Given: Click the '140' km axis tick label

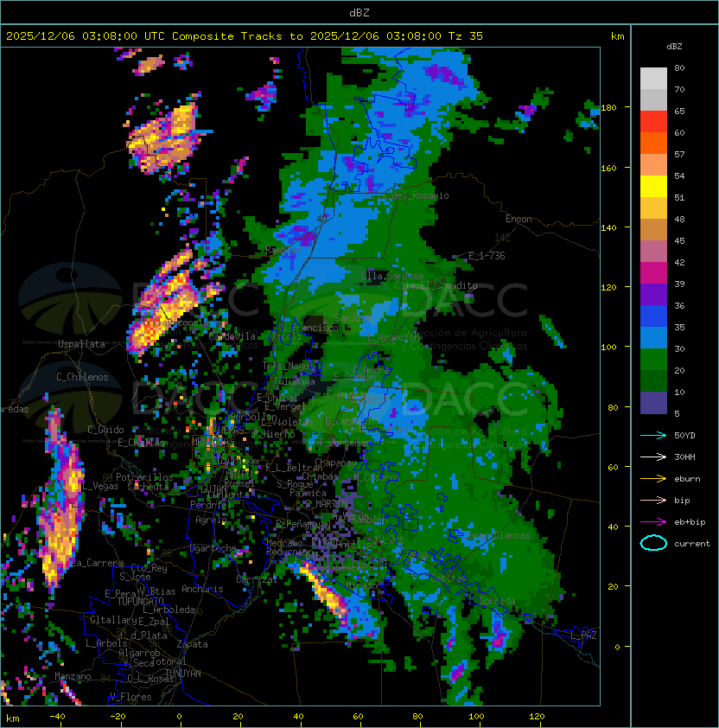Looking at the screenshot, I should coord(608,227).
